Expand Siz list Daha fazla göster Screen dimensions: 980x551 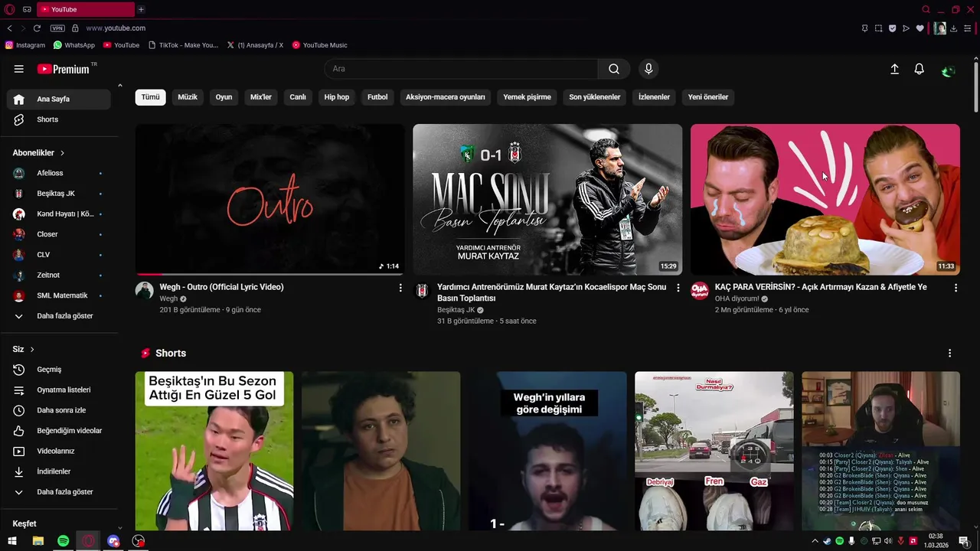[59, 492]
